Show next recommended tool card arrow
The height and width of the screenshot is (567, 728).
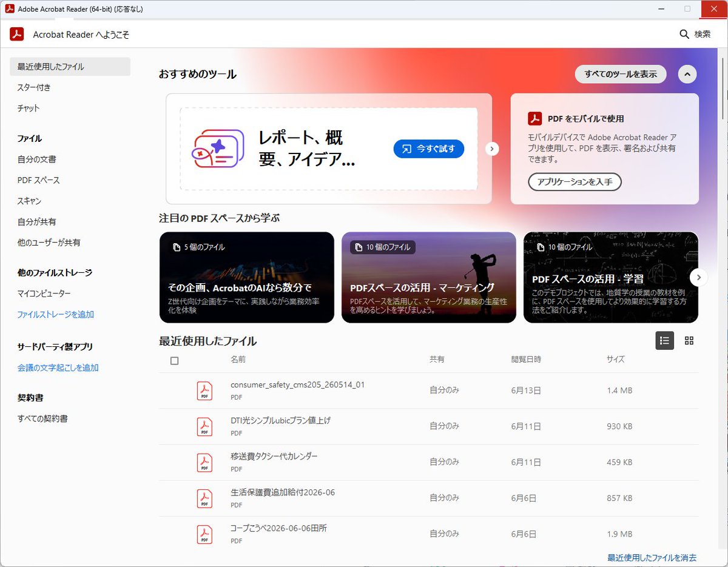click(x=493, y=149)
